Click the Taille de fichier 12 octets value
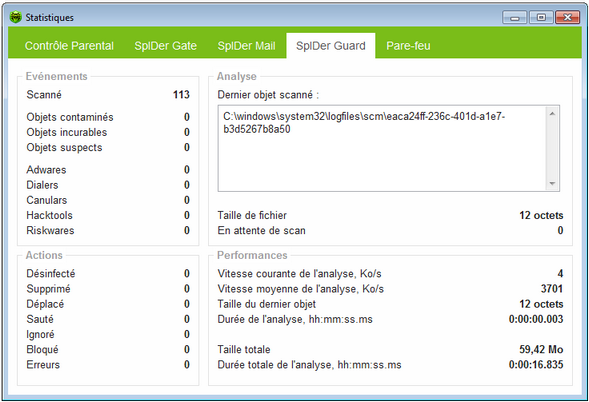 [541, 215]
